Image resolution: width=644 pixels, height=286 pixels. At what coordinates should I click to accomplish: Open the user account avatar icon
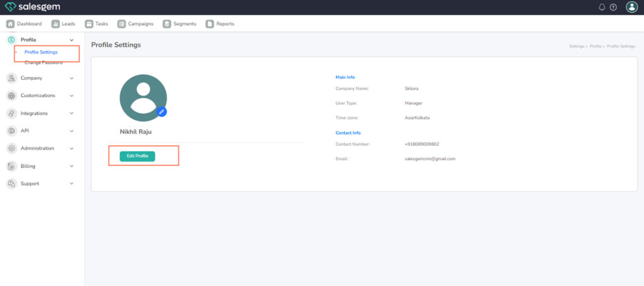(632, 7)
